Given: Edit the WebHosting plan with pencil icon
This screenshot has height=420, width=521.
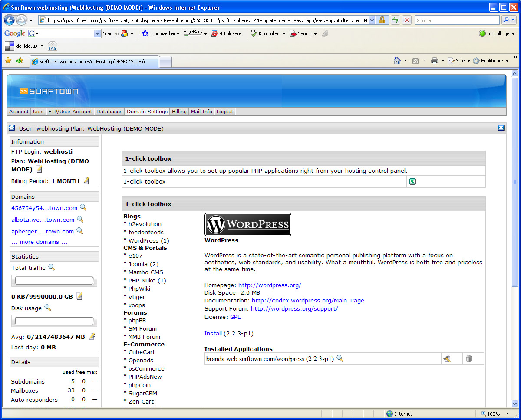Looking at the screenshot, I should tap(39, 169).
